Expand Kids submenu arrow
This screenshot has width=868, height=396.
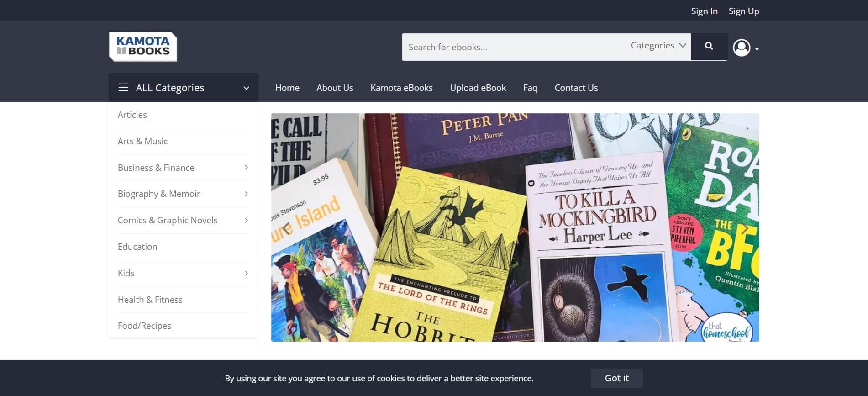246,273
